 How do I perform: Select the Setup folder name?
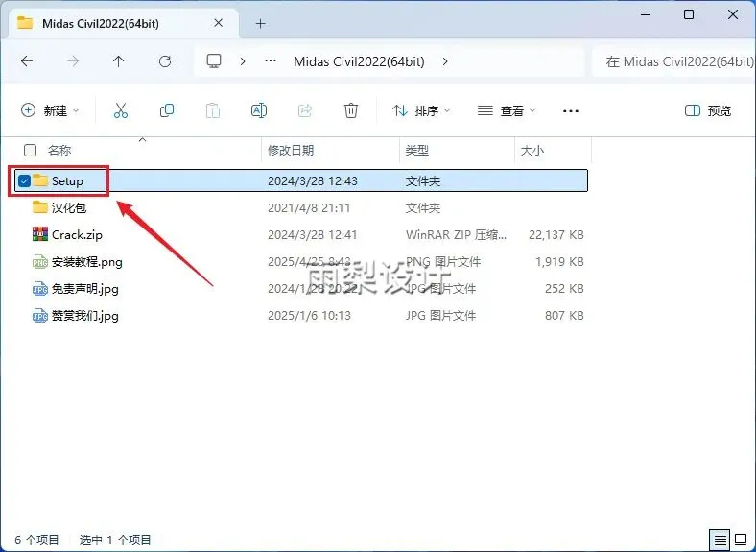pyautogui.click(x=67, y=180)
